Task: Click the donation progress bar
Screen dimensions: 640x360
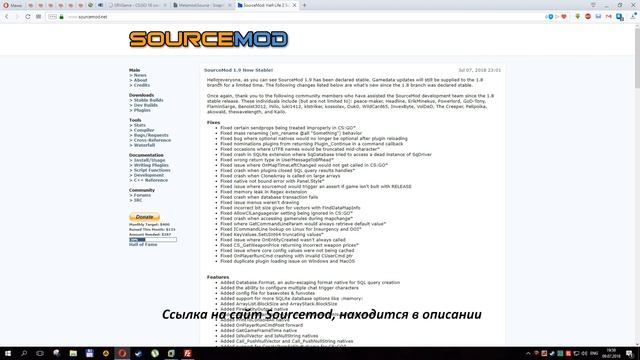Action: pyautogui.click(x=153, y=240)
